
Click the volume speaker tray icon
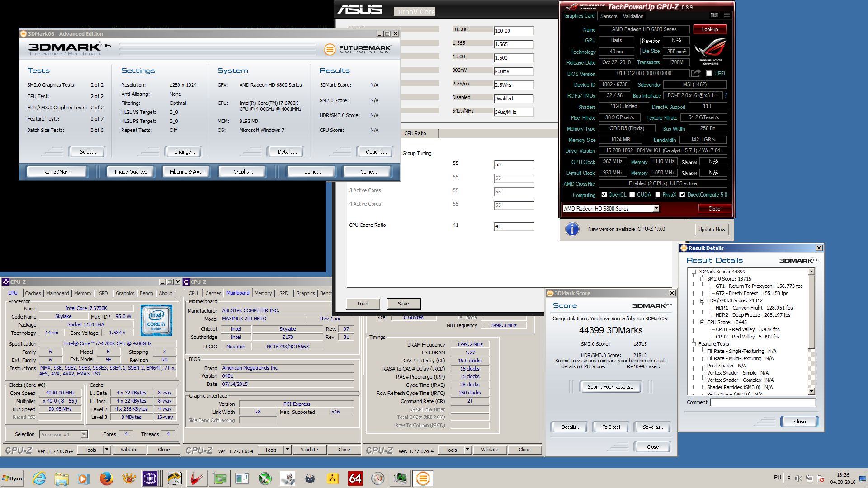(799, 478)
